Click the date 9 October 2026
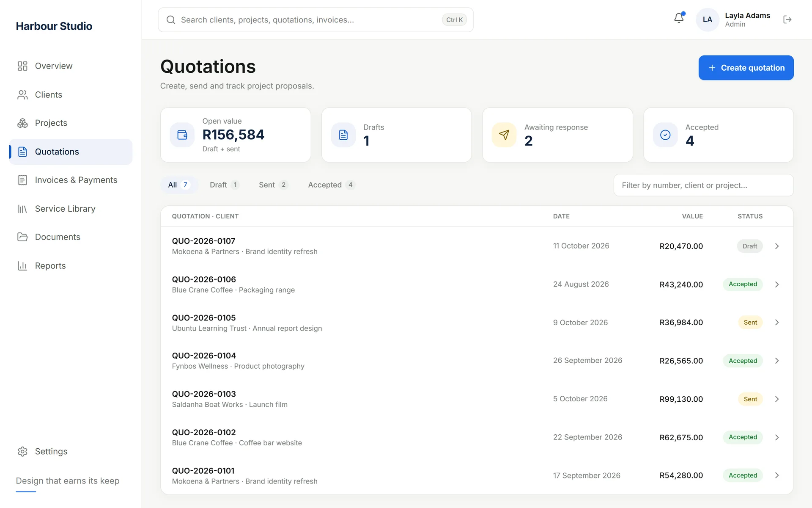The width and height of the screenshot is (812, 508). (580, 323)
